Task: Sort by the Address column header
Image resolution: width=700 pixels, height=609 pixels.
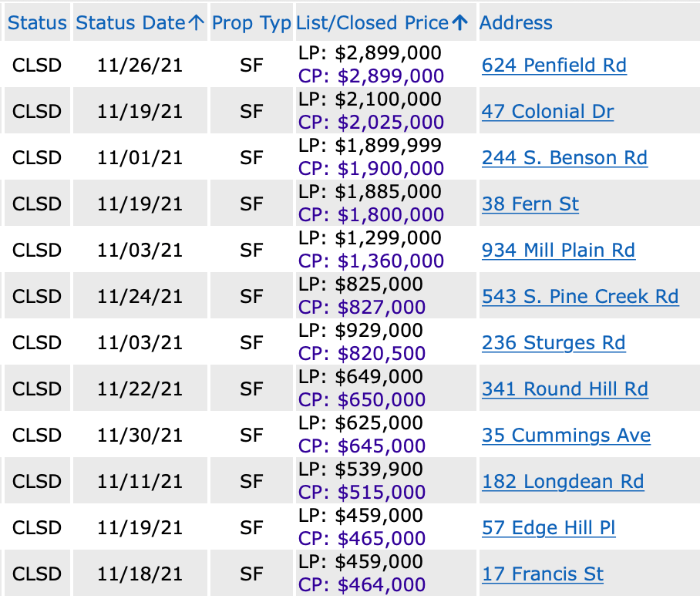Action: click(516, 23)
